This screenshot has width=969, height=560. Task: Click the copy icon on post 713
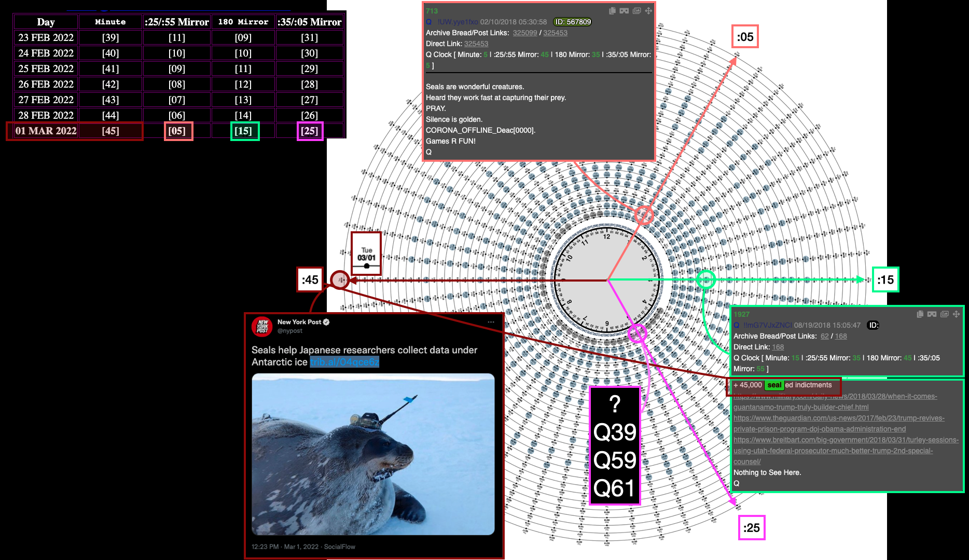612,10
